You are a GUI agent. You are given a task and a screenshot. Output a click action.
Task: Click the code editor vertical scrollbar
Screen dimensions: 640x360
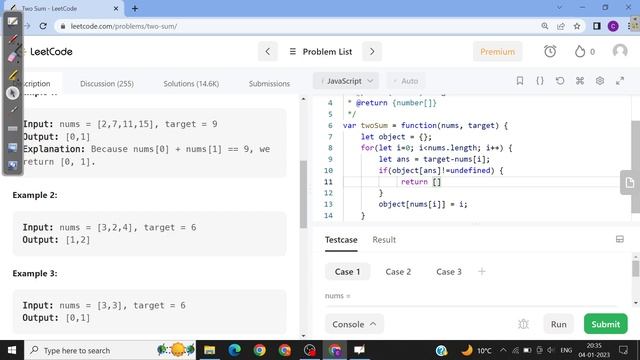[636, 168]
